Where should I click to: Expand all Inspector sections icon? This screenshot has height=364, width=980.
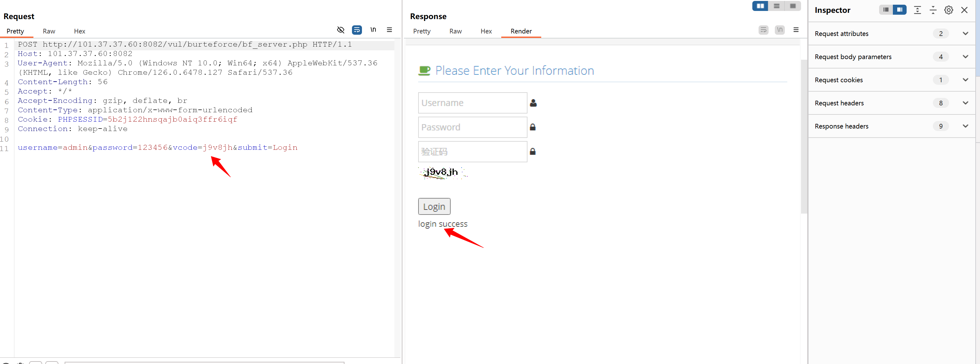[917, 10]
